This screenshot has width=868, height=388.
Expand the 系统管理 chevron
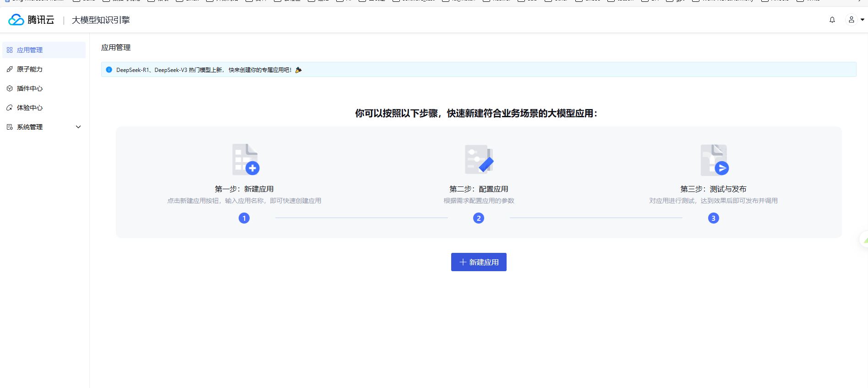point(78,127)
